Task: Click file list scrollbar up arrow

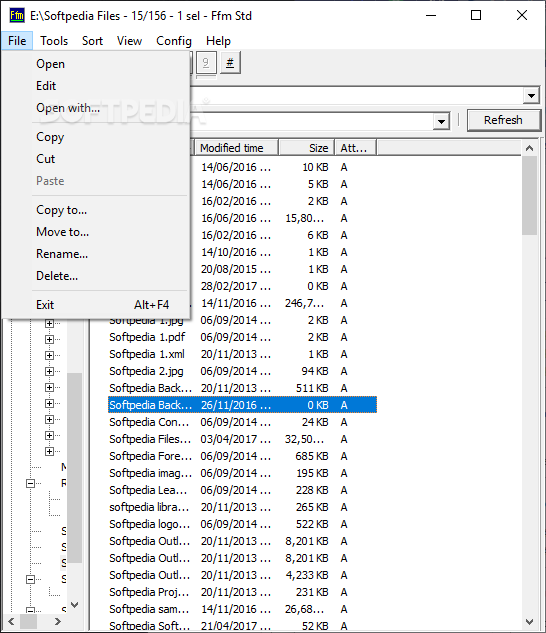Action: (529, 148)
